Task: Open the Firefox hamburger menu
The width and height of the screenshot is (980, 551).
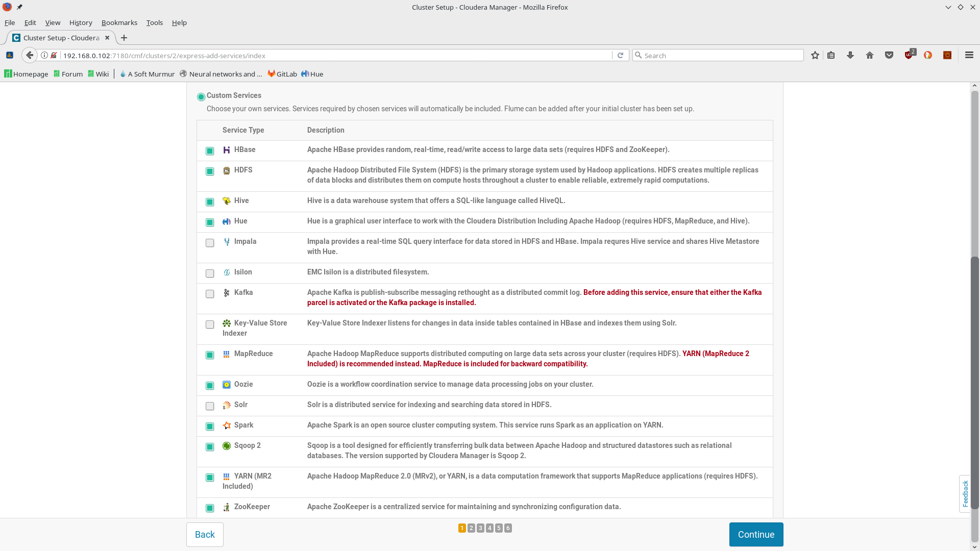Action: click(x=969, y=55)
